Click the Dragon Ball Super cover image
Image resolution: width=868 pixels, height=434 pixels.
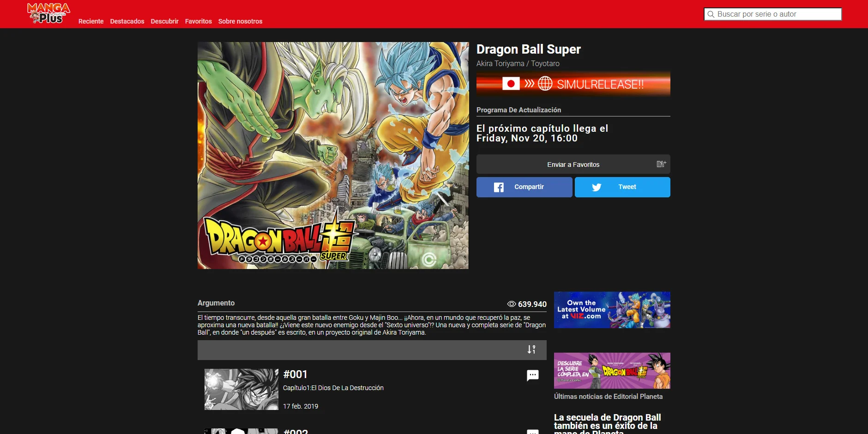point(333,155)
